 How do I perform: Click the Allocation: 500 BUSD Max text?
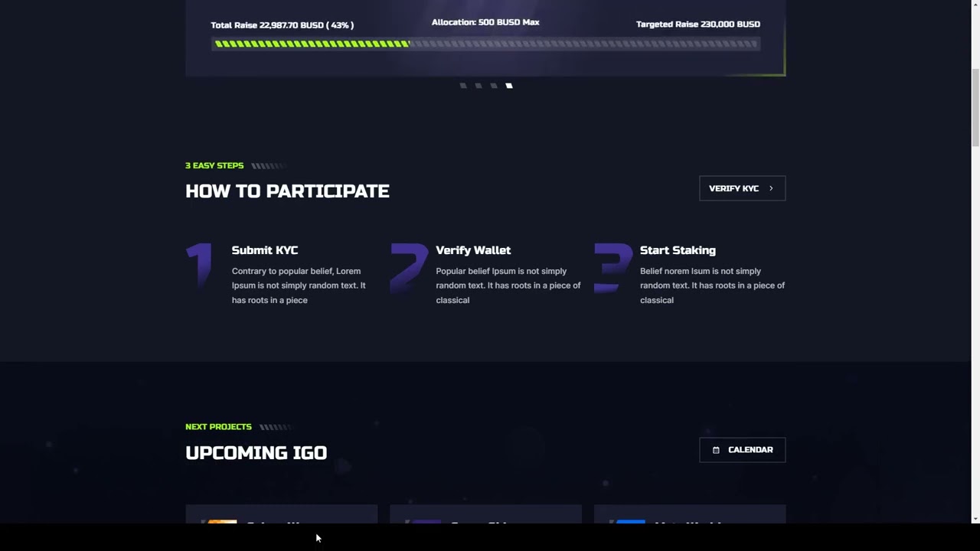coord(485,22)
